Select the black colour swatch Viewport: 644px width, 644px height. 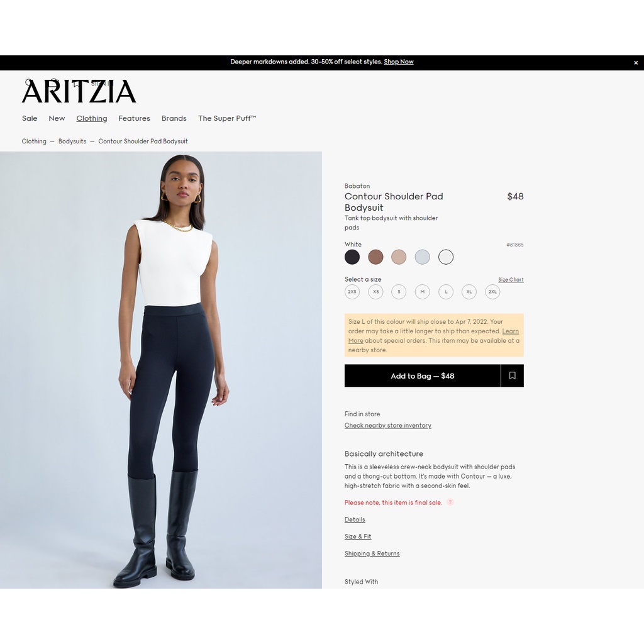click(352, 257)
